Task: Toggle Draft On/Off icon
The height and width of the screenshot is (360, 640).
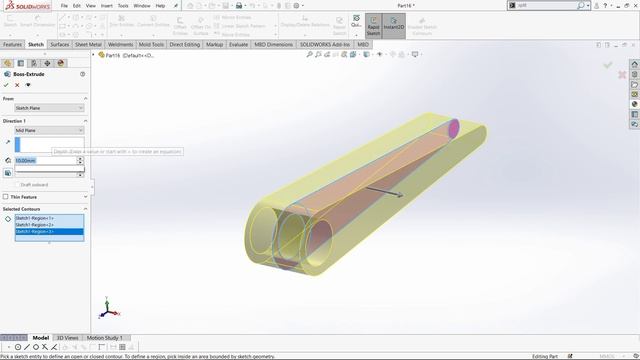Action: click(x=8, y=173)
